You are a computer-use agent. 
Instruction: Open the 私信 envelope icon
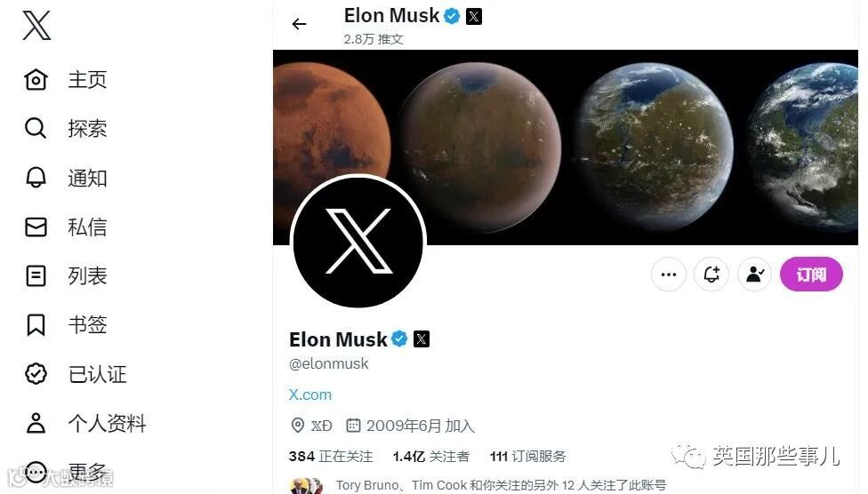tap(36, 227)
